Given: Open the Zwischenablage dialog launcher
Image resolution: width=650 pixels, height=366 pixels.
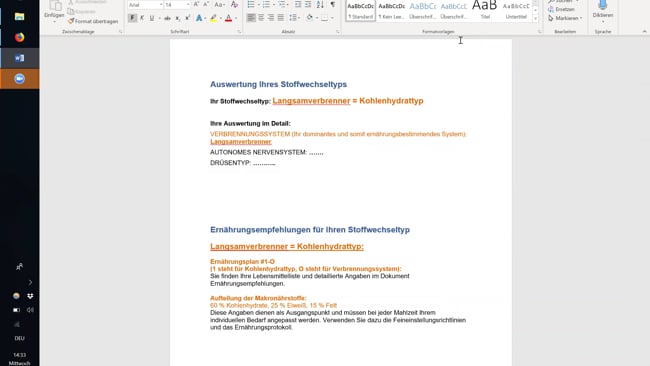Looking at the screenshot, I should point(121,32).
